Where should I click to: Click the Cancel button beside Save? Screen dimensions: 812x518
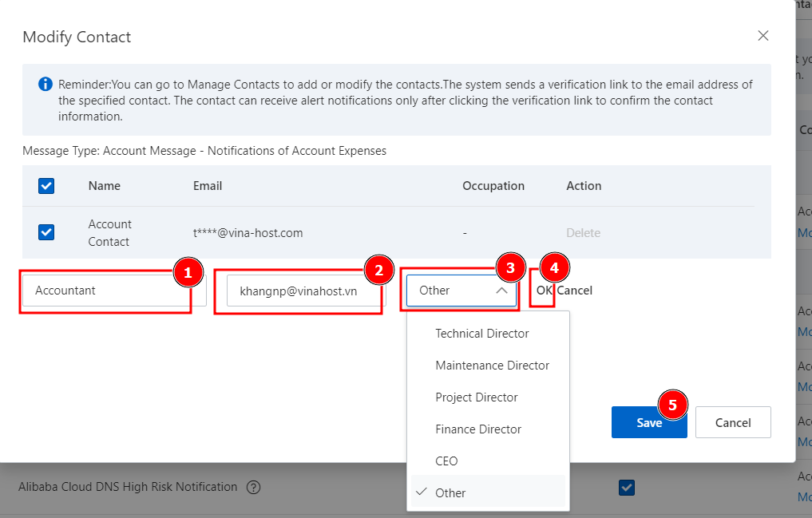coord(732,422)
